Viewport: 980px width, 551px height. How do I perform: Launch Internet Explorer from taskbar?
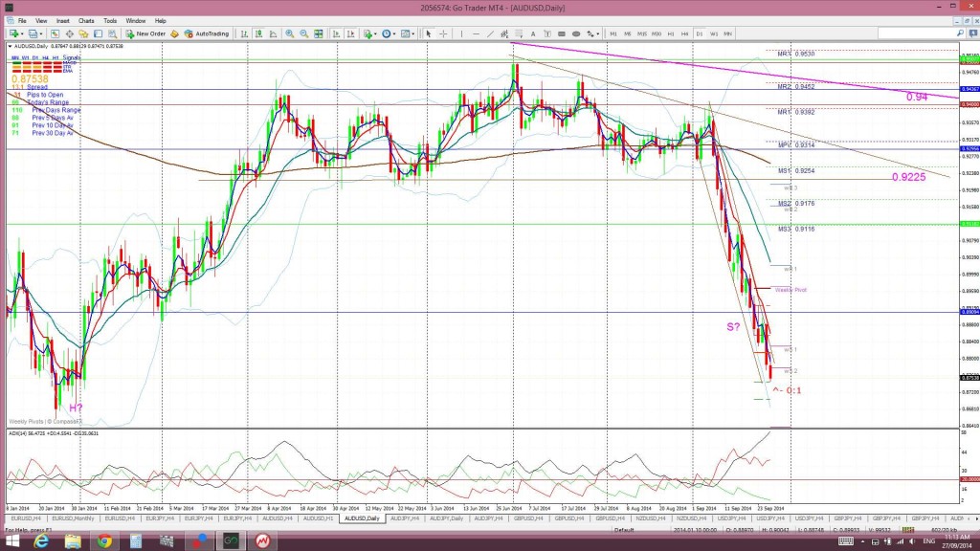(x=41, y=541)
